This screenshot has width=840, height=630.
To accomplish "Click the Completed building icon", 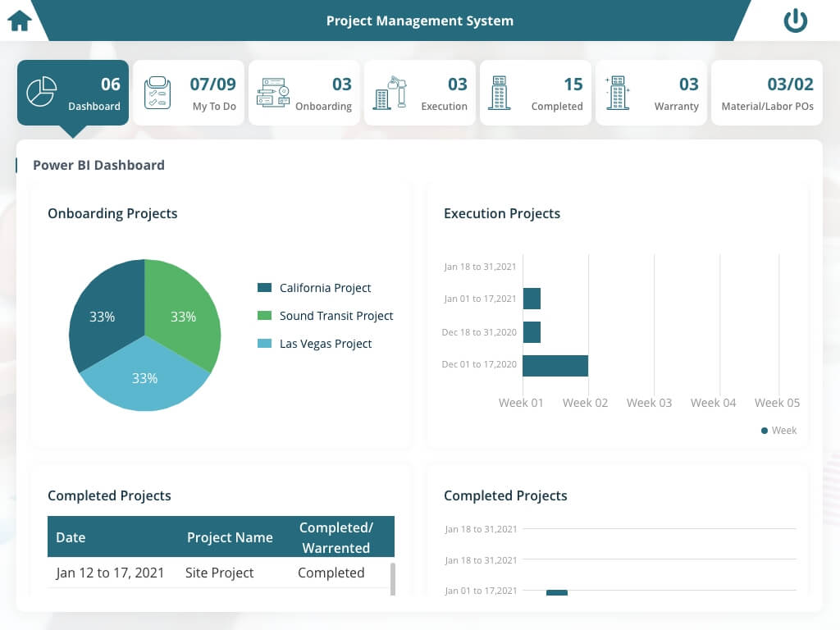I will point(500,93).
